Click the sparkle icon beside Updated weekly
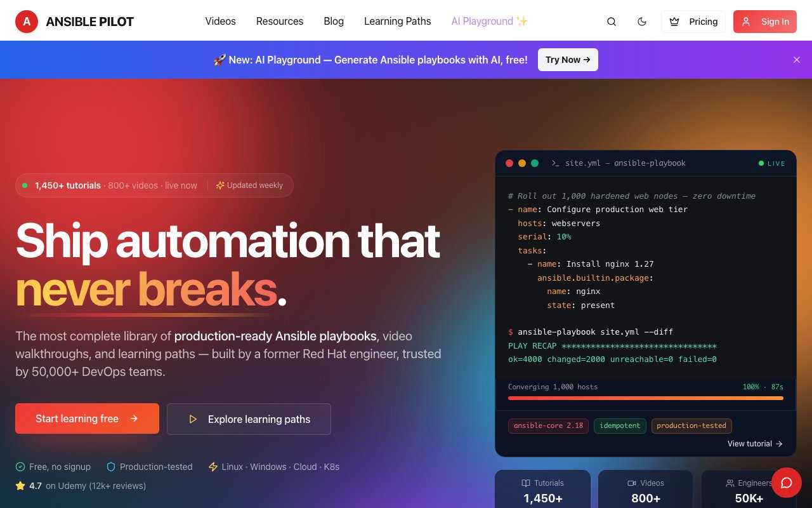This screenshot has width=812, height=508. [x=220, y=185]
